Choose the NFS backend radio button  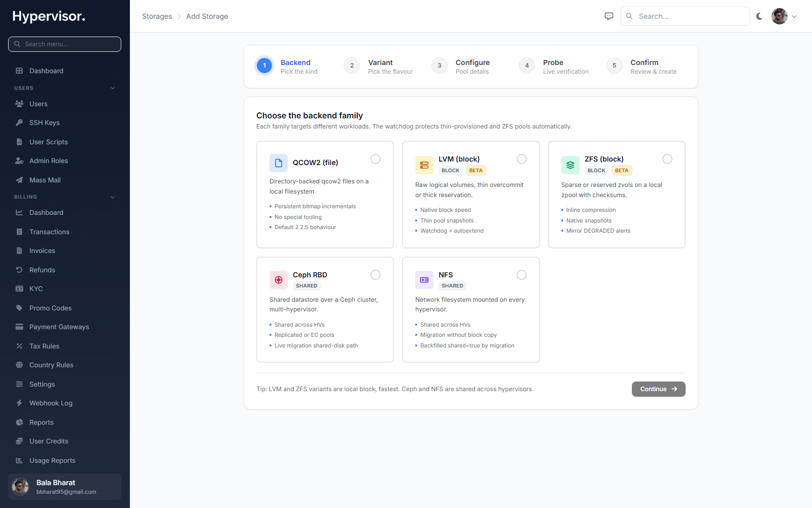522,275
